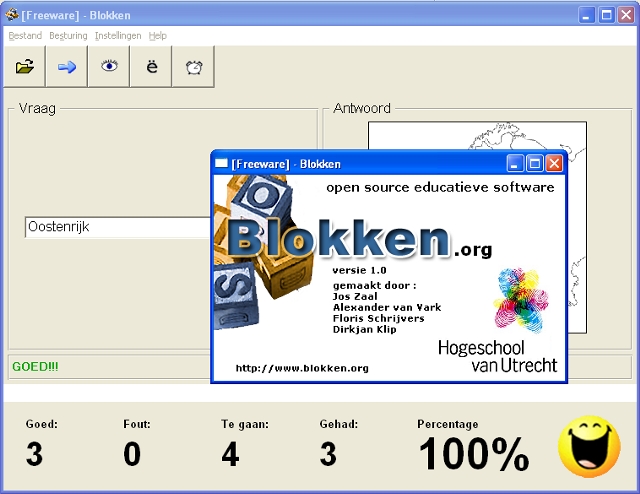Follow the http://www.blokken.org link

coord(302,368)
